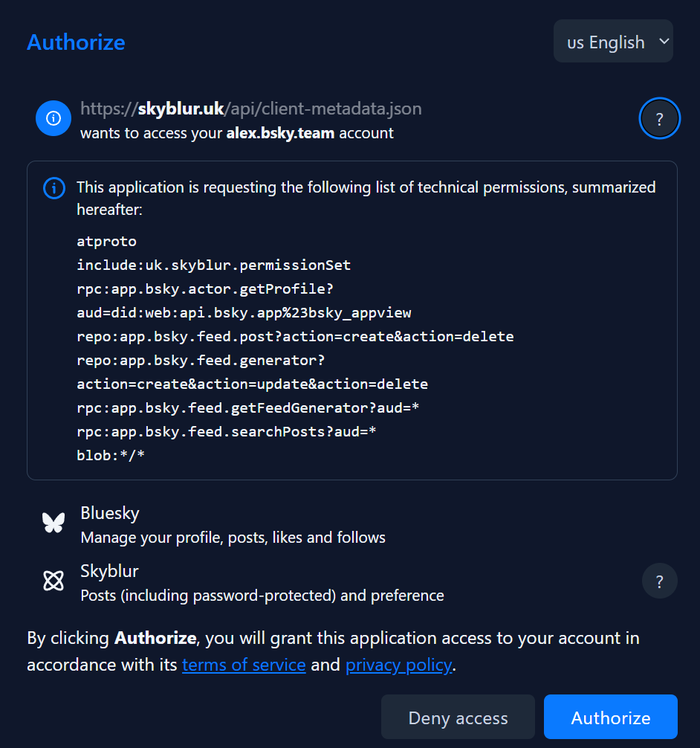This screenshot has width=700, height=748.
Task: Open help question mark beside Skyblur permissions
Action: coord(659,581)
